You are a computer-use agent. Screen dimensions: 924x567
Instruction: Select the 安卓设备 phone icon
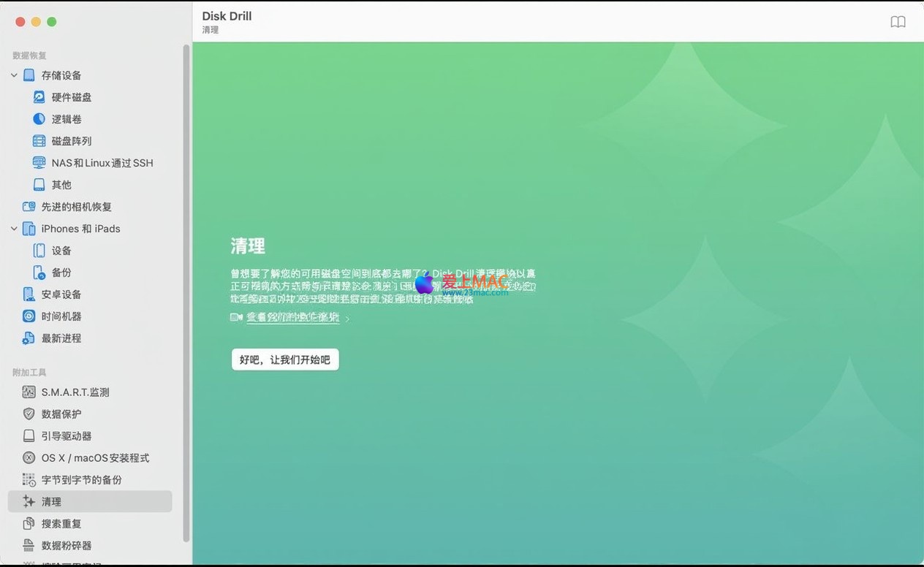click(x=29, y=294)
